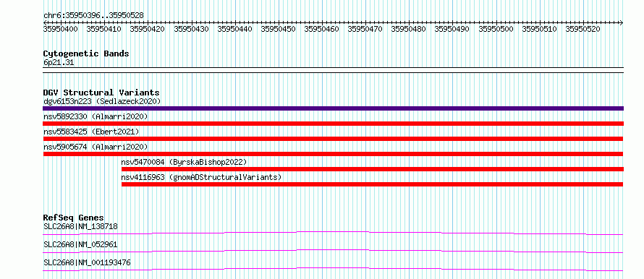644x279 pixels.
Task: Click the nsv5583425 (Ebert2021) label
Action: point(91,132)
